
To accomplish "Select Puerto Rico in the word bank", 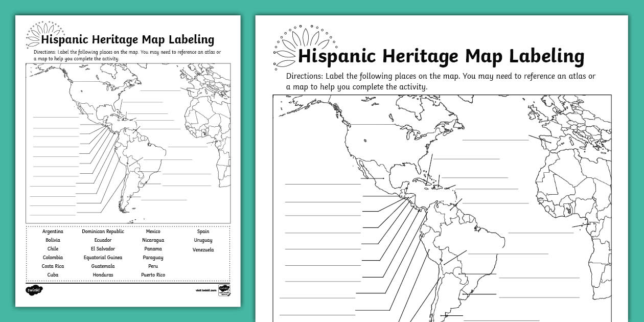I will point(152,275).
